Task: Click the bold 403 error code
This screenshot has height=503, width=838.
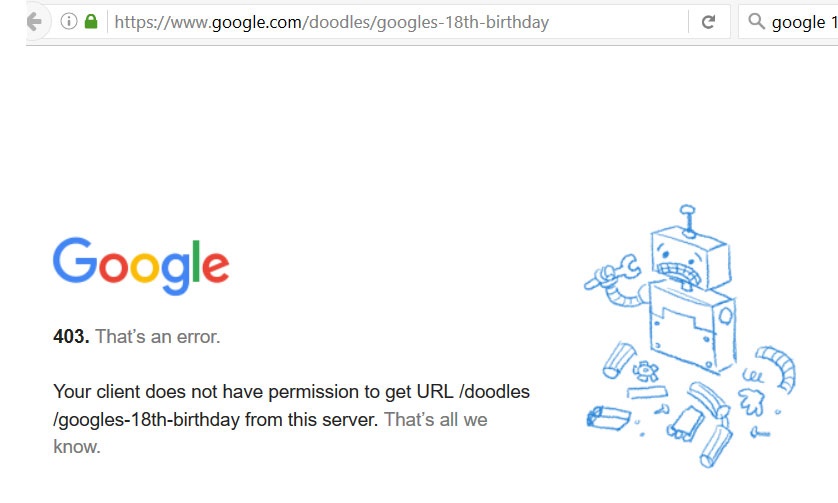Action: coord(72,337)
